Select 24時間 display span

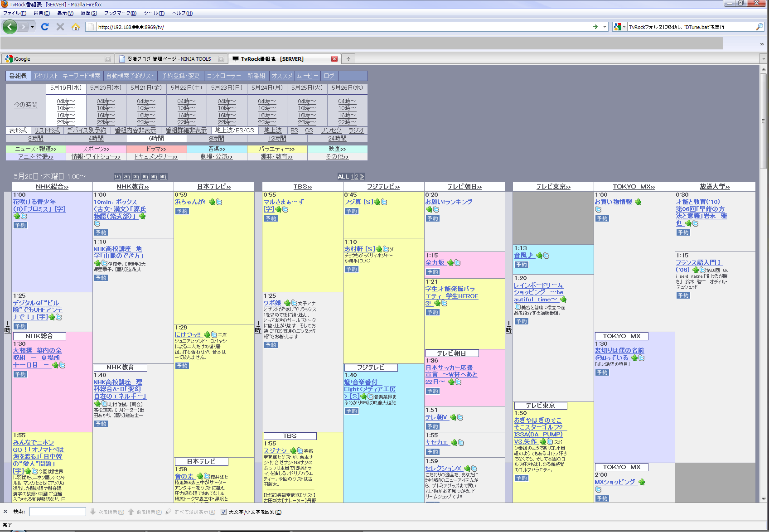tap(337, 138)
